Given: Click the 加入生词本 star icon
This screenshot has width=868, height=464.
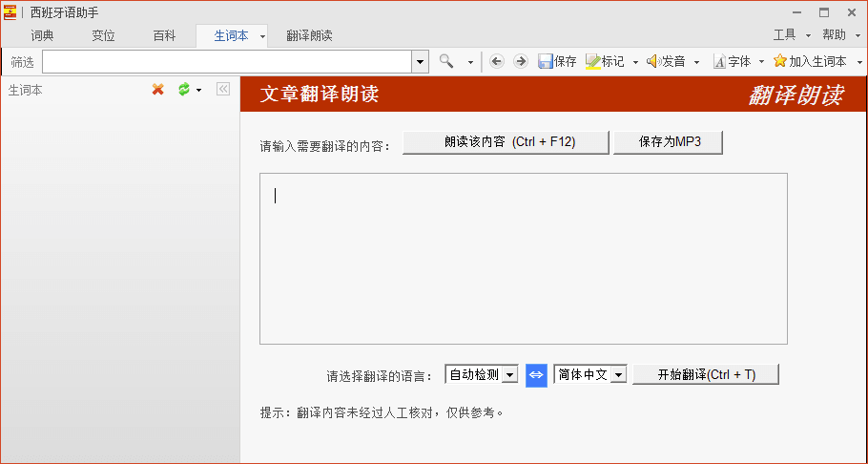Looking at the screenshot, I should [x=780, y=61].
